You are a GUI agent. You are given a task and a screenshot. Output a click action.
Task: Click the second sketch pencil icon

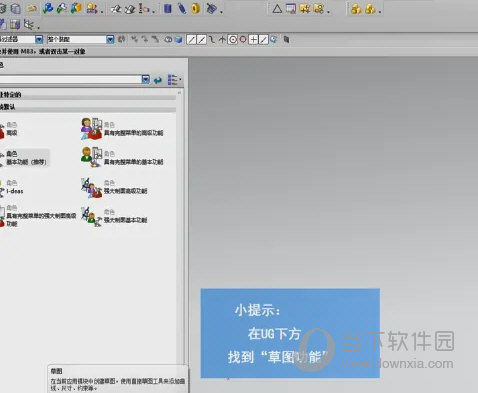click(130, 9)
